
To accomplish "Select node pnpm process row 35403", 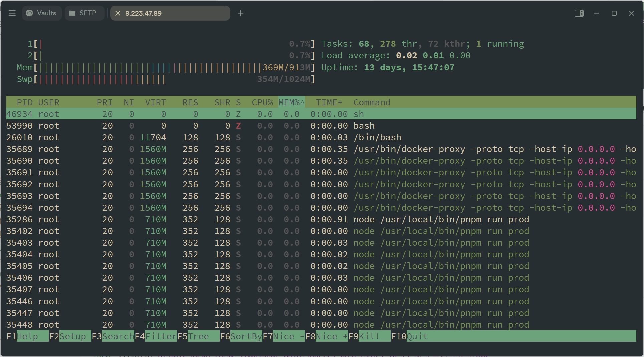I will click(321, 243).
